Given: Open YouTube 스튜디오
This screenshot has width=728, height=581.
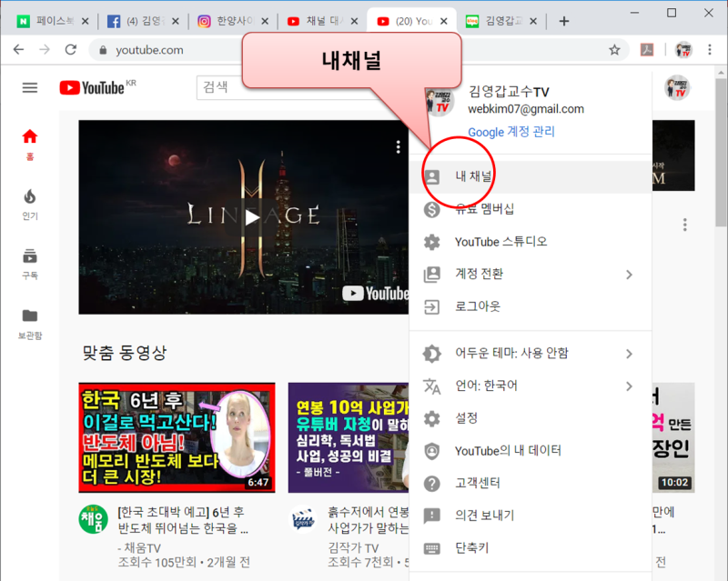Looking at the screenshot, I should [x=531, y=242].
